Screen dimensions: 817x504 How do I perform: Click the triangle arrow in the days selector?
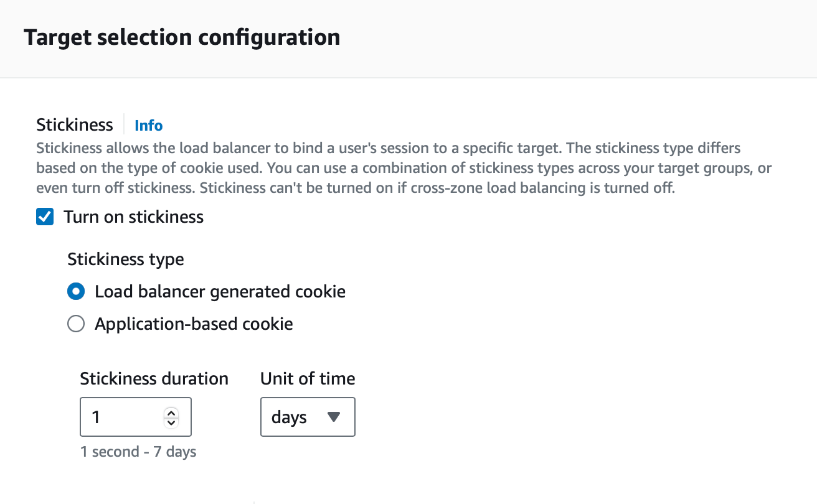click(x=334, y=417)
